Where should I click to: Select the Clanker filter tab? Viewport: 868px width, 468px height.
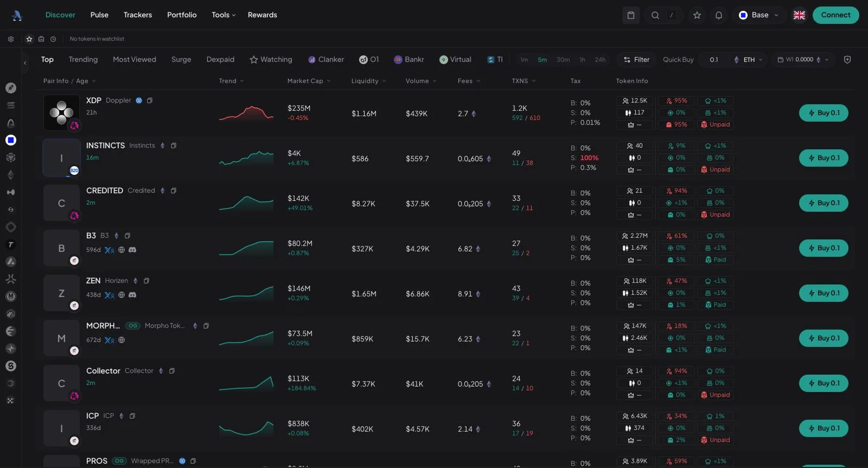pos(326,60)
